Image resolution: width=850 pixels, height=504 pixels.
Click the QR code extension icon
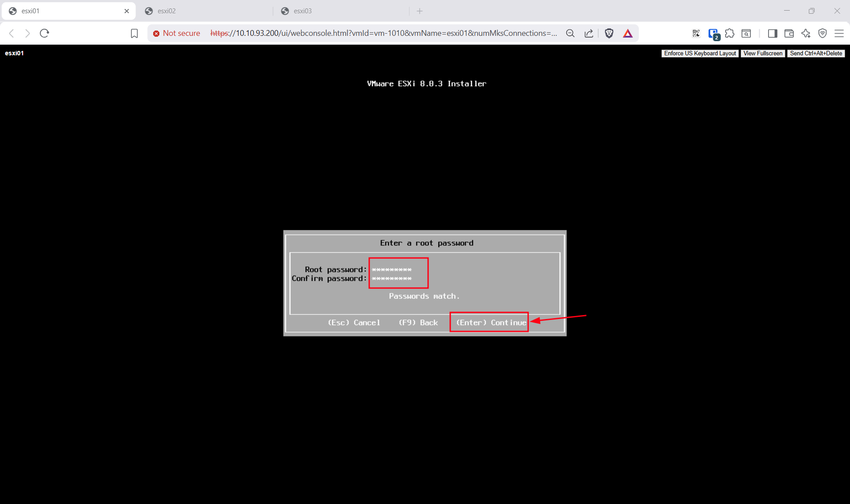point(696,33)
